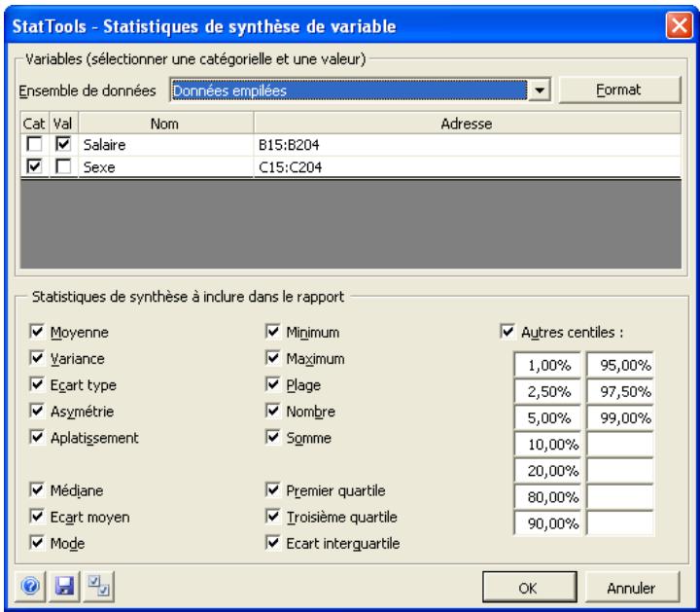Image resolution: width=700 pixels, height=612 pixels.
Task: Toggle the Ecart interquartile checkbox
Action: pos(273,542)
